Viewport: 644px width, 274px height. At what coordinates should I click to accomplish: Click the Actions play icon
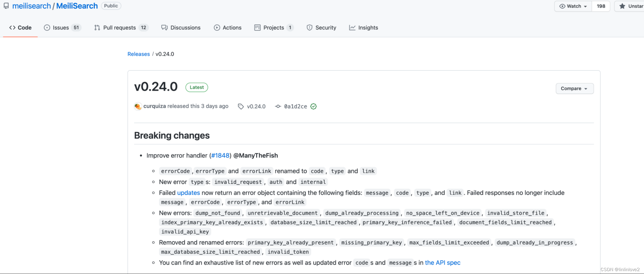(217, 28)
